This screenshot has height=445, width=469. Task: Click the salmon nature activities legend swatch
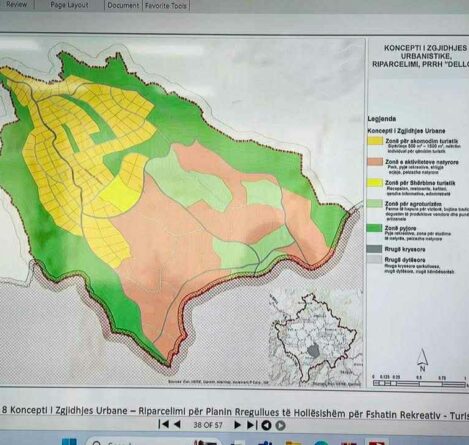[x=375, y=162]
